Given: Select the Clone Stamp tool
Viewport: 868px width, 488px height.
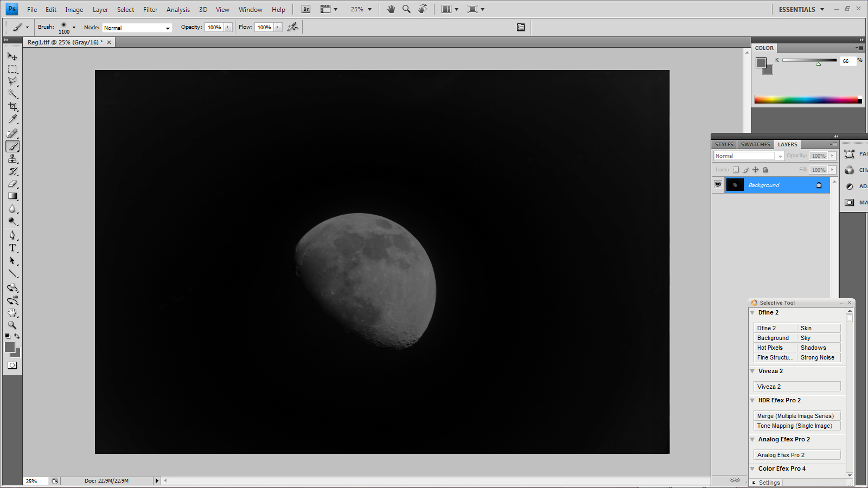Looking at the screenshot, I should [12, 158].
